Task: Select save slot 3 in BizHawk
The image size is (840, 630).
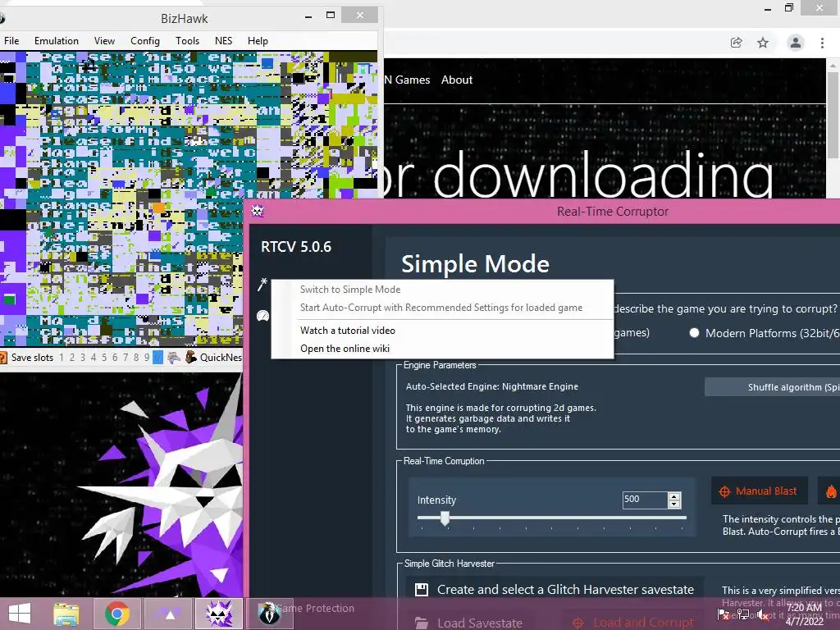Action: (83, 358)
